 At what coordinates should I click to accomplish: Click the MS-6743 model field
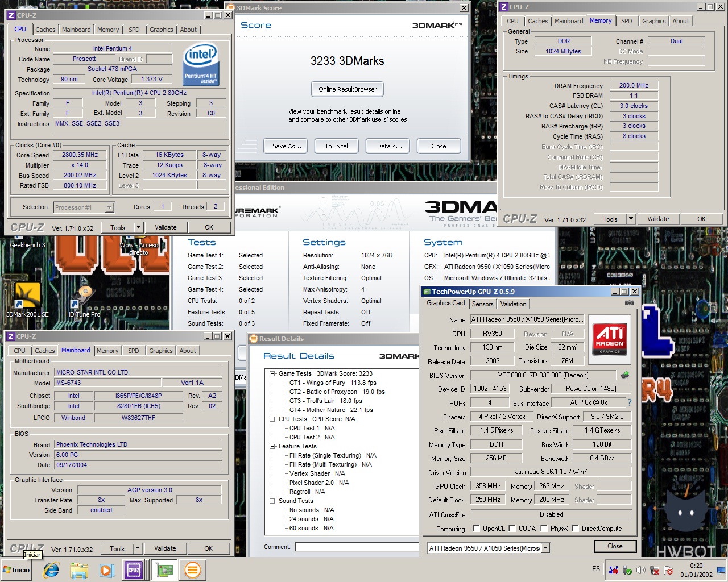(107, 383)
